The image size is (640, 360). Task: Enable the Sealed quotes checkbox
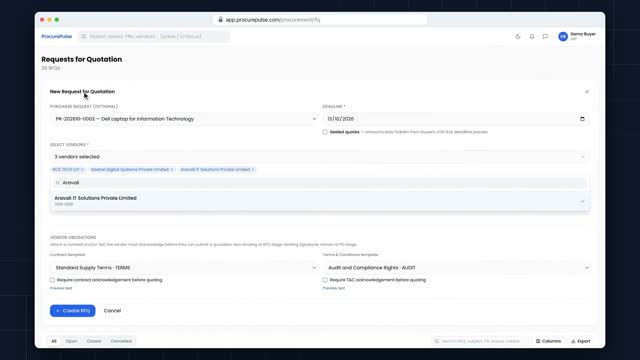coord(325,132)
